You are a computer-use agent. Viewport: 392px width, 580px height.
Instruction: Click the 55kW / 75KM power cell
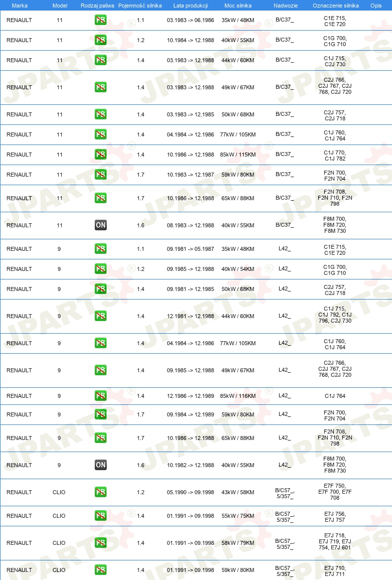coord(238,516)
